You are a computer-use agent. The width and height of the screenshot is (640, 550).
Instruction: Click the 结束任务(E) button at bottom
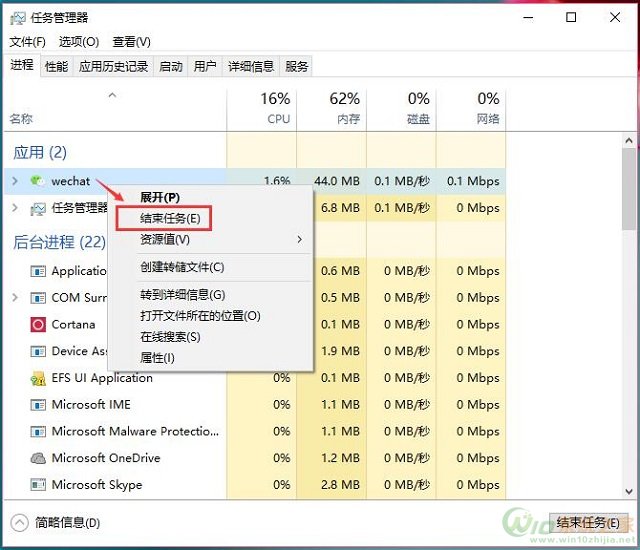click(588, 523)
